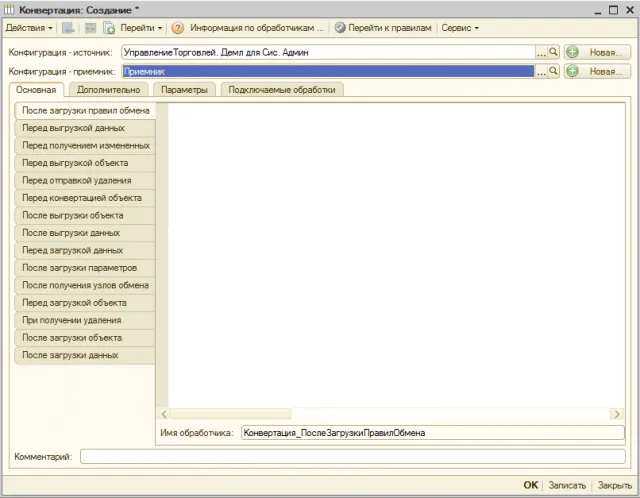Click Новая button for receiver configuration

click(598, 71)
